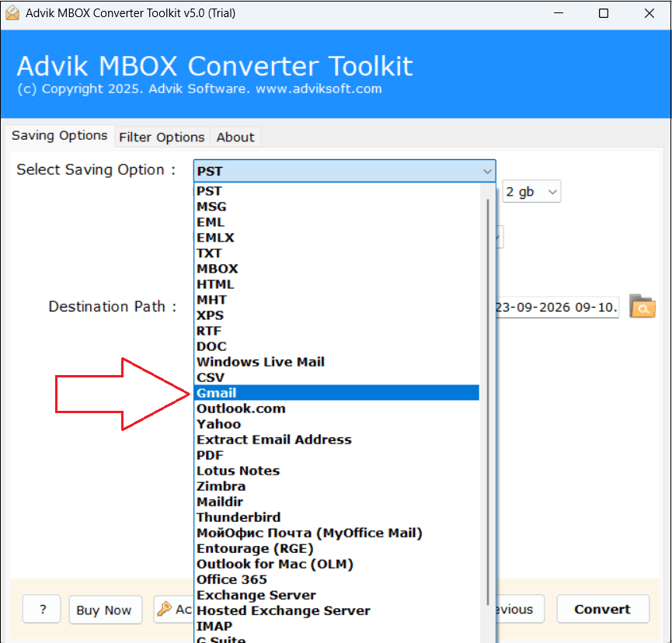This screenshot has height=643, width=672.
Task: Select CSV from the list
Action: [336, 377]
